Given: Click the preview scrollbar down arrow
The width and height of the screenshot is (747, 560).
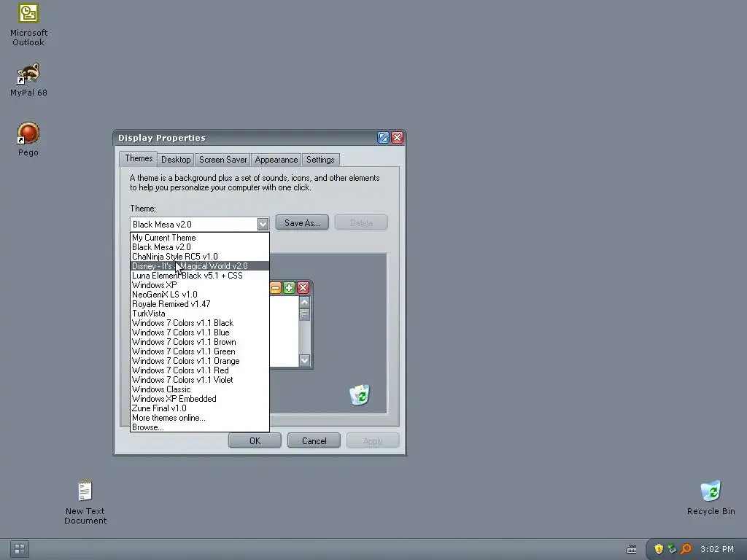Looking at the screenshot, I should coord(304,360).
